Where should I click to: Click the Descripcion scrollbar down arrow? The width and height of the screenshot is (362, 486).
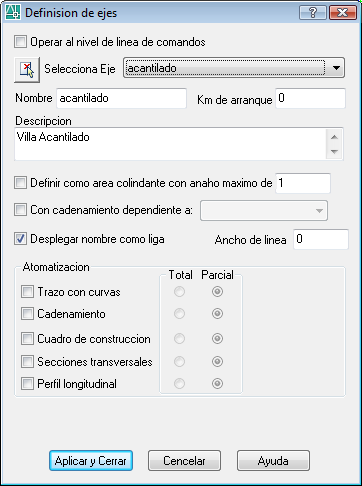(334, 152)
